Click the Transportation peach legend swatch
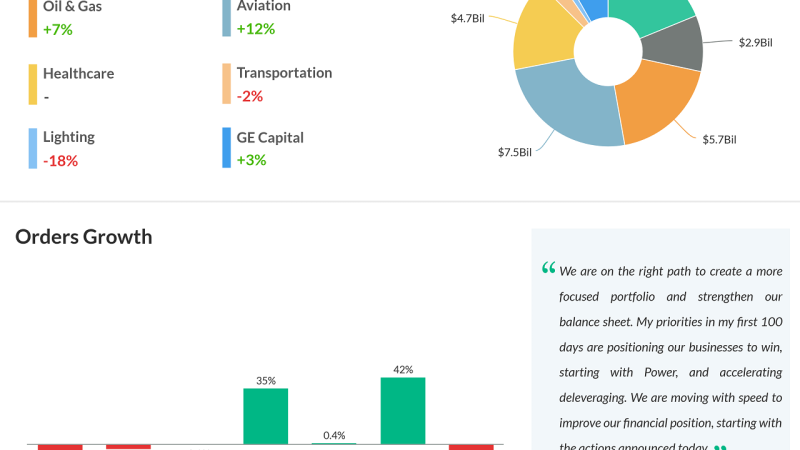This screenshot has height=450, width=800. (x=227, y=84)
